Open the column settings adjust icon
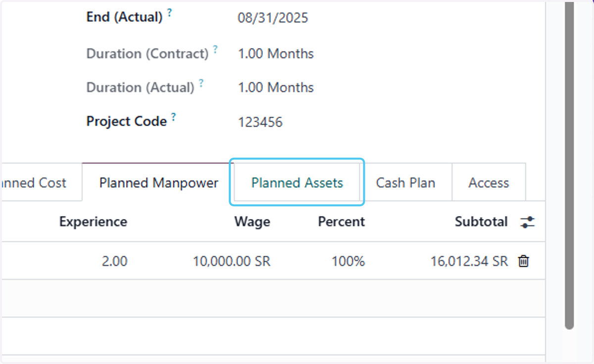The height and width of the screenshot is (364, 594). point(528,222)
